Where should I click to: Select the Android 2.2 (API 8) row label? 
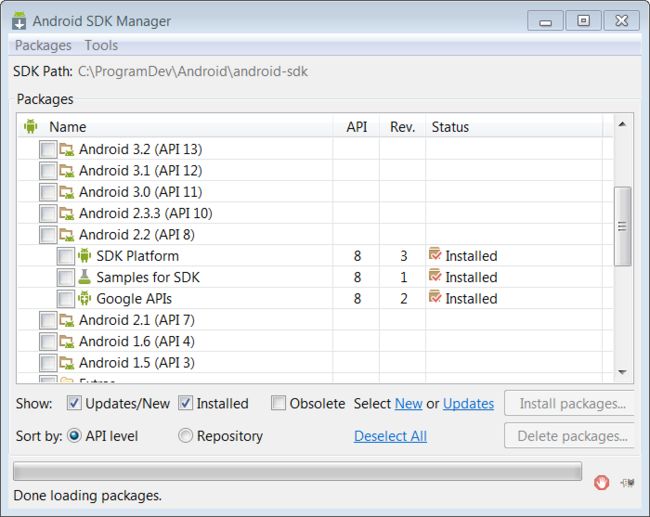click(x=137, y=235)
